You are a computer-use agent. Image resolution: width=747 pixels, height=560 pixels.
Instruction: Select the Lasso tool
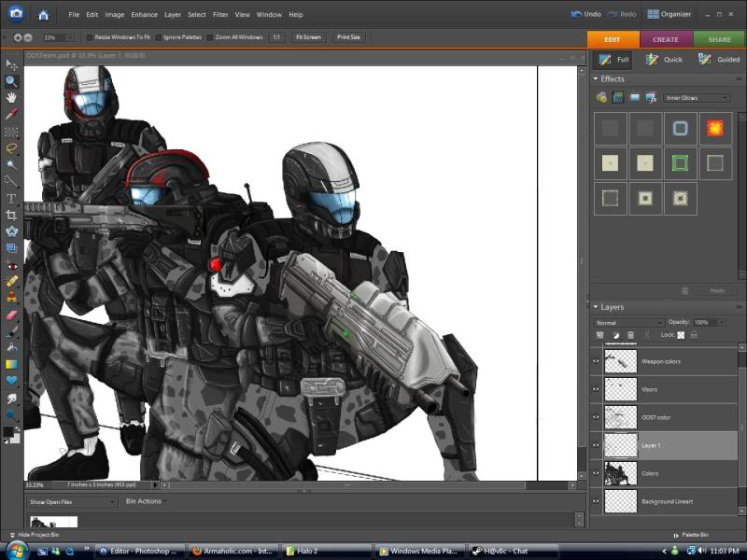pyautogui.click(x=11, y=148)
